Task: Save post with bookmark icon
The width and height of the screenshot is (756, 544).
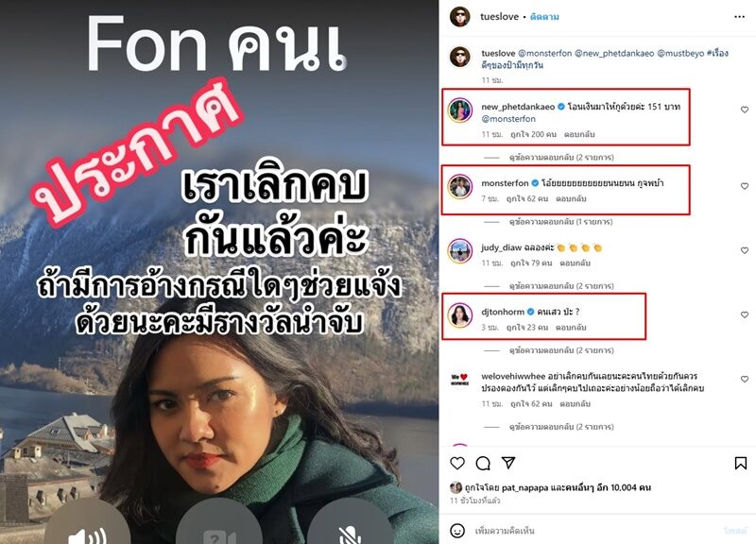Action: pos(741,463)
